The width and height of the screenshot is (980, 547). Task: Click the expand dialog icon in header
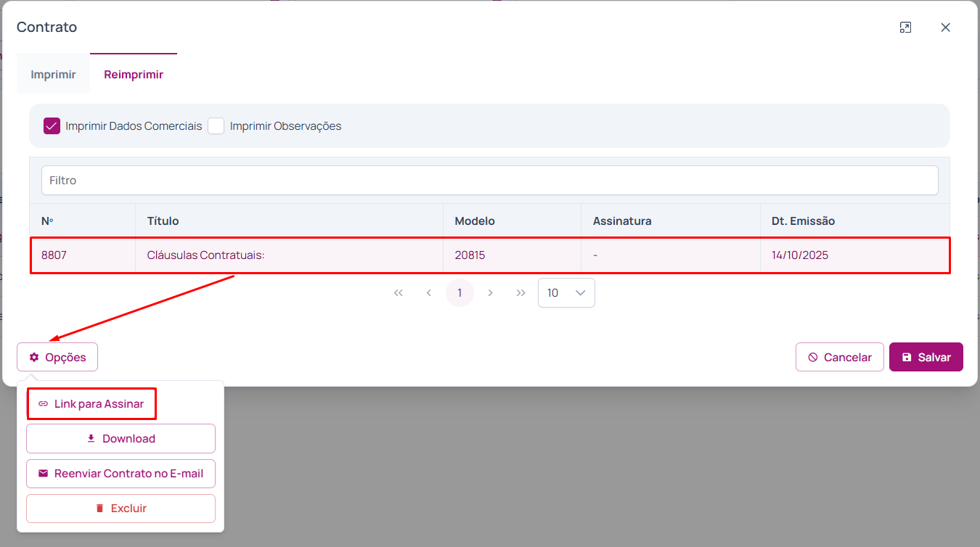tap(905, 28)
